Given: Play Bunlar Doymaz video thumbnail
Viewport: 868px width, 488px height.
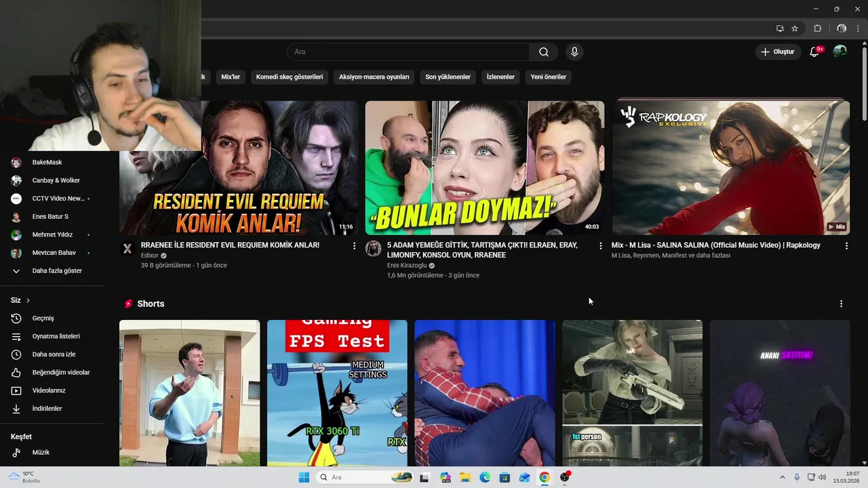Looking at the screenshot, I should click(x=485, y=168).
